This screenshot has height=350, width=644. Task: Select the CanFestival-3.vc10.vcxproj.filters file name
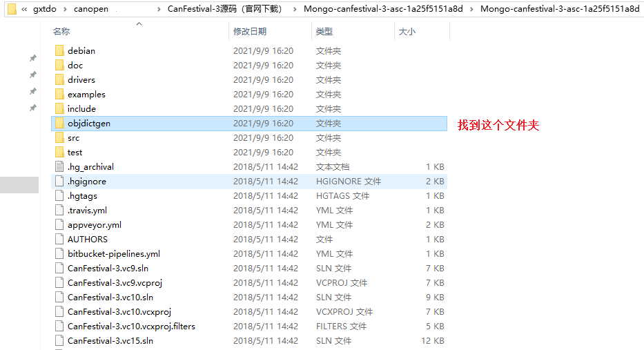coord(131,326)
